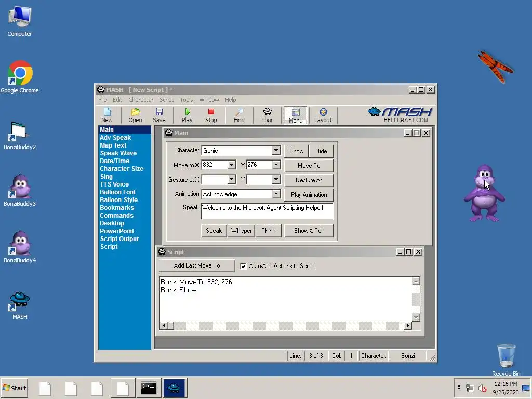Select Map Text in the sidebar
This screenshot has width=532, height=399.
tap(113, 145)
